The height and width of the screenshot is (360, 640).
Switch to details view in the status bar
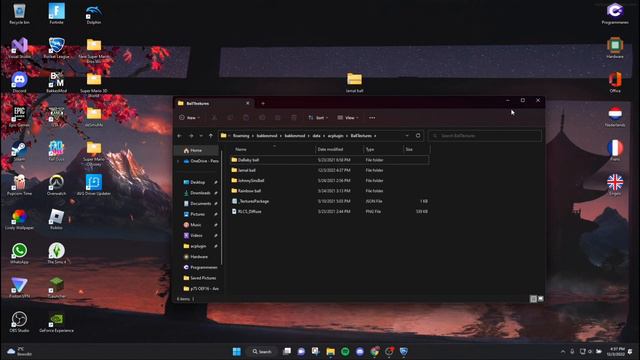tap(533, 299)
